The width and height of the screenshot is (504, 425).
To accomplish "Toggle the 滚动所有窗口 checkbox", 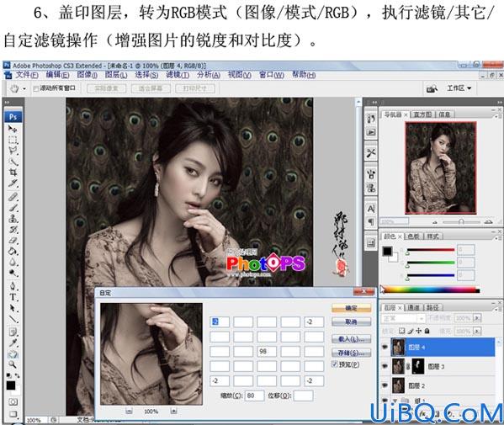I will click(36, 88).
